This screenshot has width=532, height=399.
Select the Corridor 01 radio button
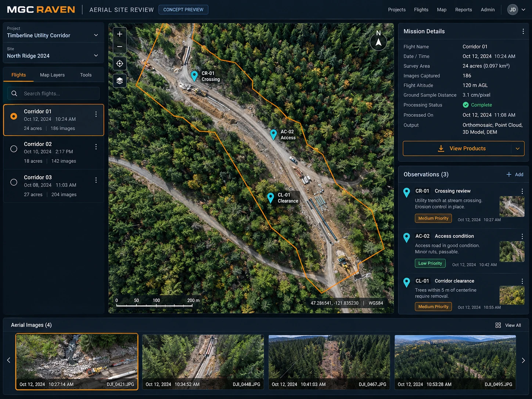click(14, 116)
